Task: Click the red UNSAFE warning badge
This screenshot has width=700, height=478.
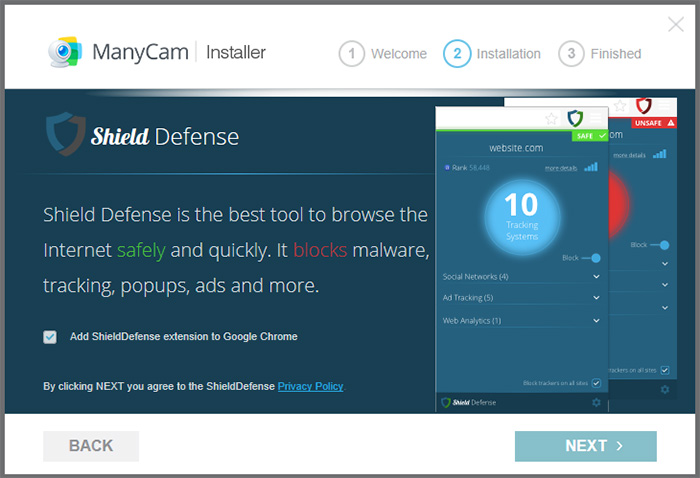Action: 654,123
